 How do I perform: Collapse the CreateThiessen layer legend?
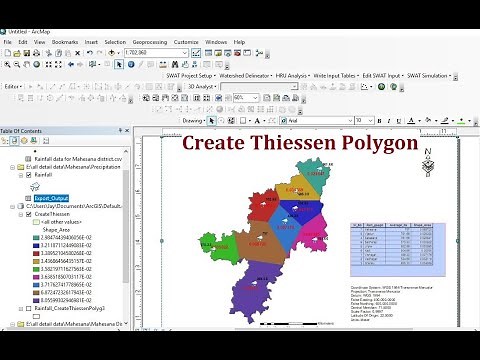(x=21, y=214)
